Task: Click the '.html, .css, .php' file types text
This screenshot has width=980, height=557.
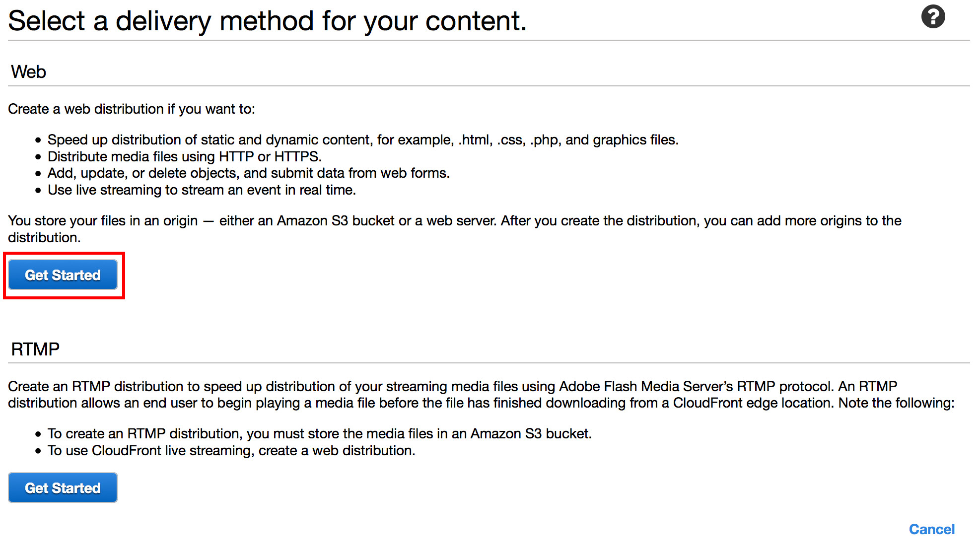Action: (x=509, y=140)
